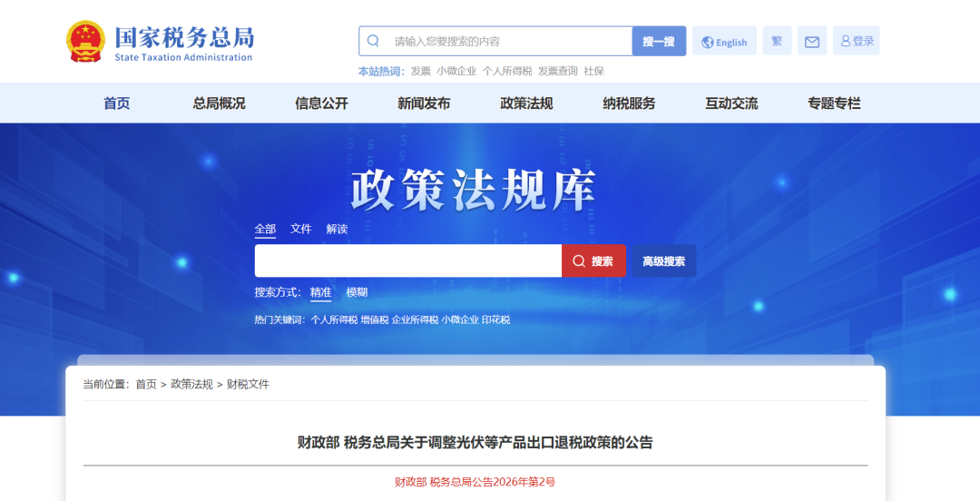This screenshot has height=501, width=980.
Task: Open the 政策法规 navigation menu
Action: coord(527,103)
